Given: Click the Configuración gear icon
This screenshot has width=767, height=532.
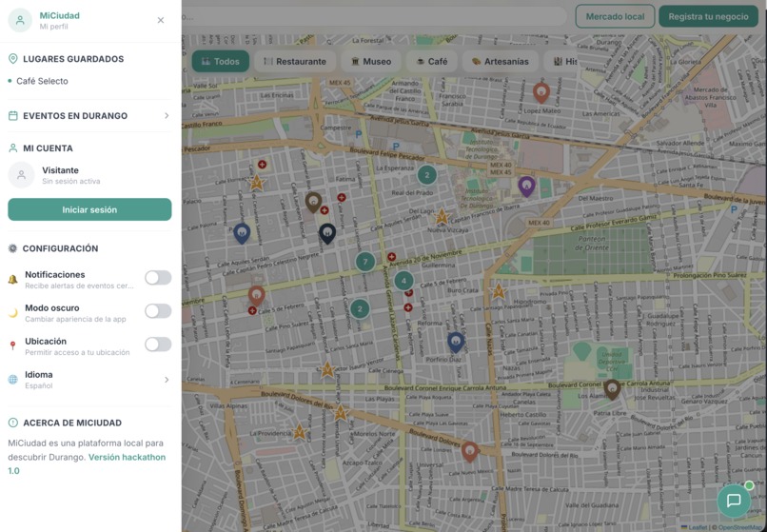Looking at the screenshot, I should pyautogui.click(x=12, y=248).
